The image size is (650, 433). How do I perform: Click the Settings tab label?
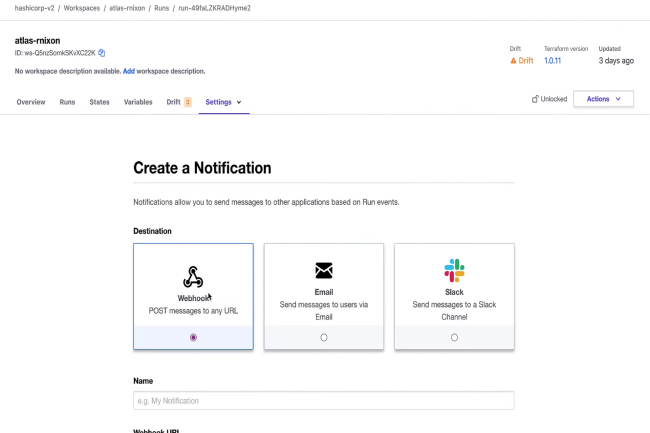click(218, 102)
